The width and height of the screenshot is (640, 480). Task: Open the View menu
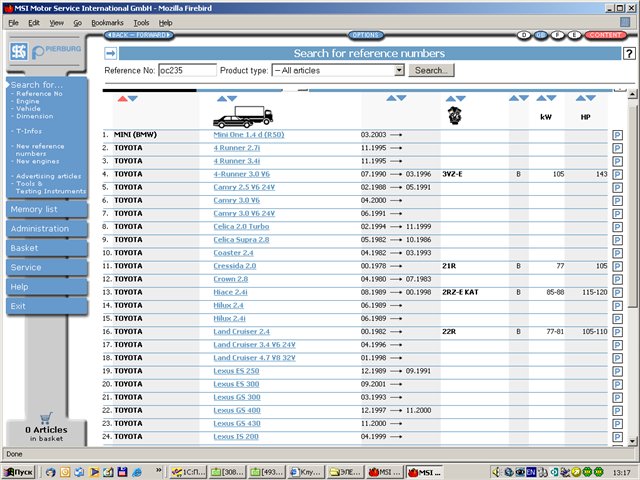click(57, 23)
